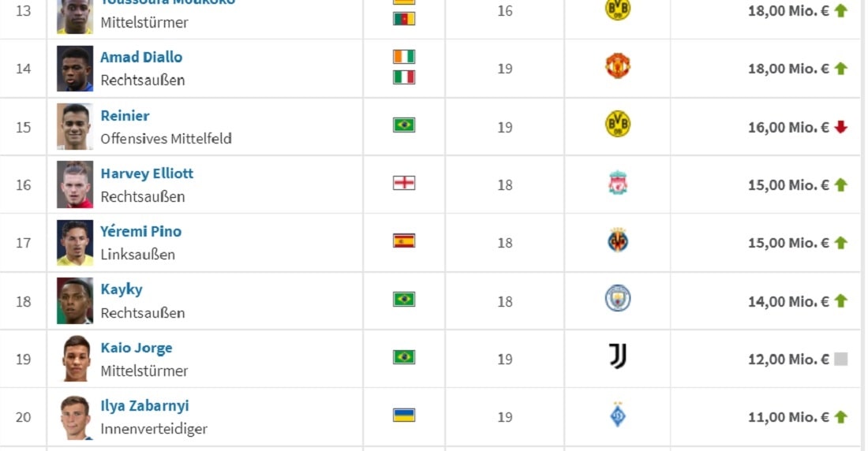Click the Dynamo Kyiv club crest
This screenshot has width=868, height=451.
[618, 415]
